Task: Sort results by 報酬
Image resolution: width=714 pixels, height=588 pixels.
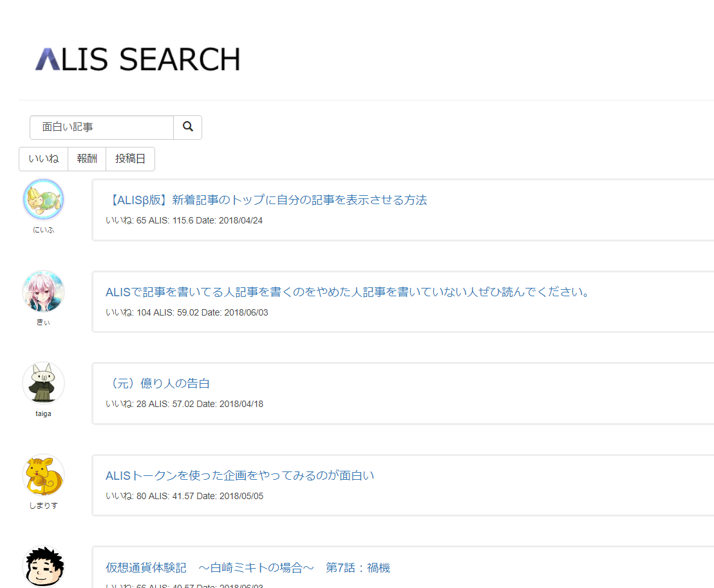Action: (87, 159)
